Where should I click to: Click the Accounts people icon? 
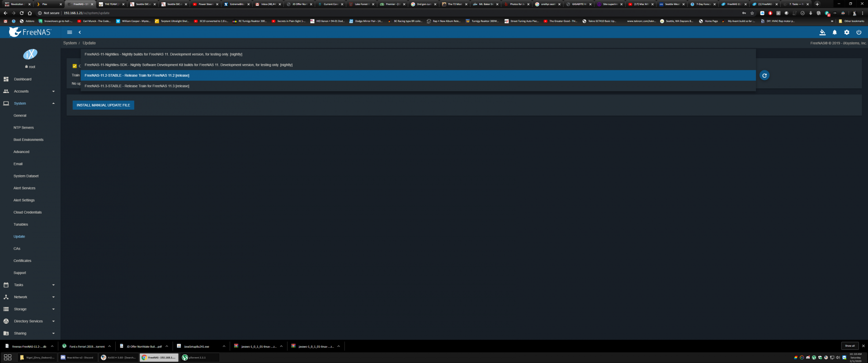pos(6,91)
